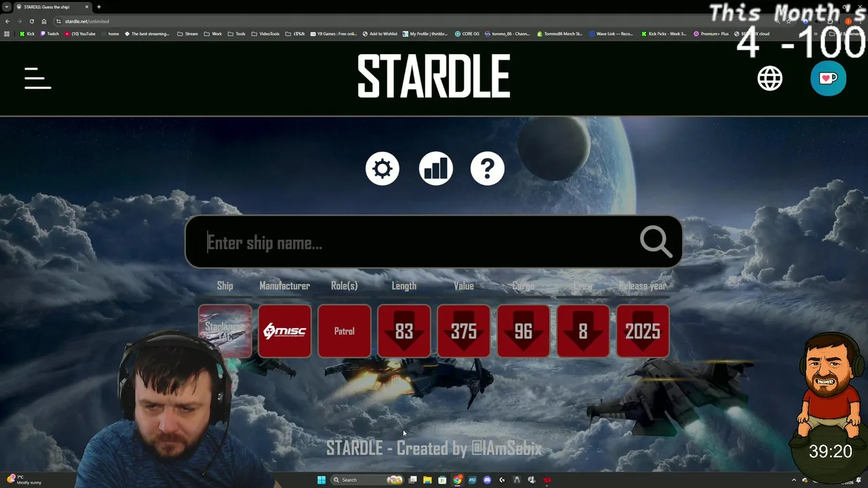Open the Tommo86 Merch bookmark
868x488 pixels.
click(559, 34)
